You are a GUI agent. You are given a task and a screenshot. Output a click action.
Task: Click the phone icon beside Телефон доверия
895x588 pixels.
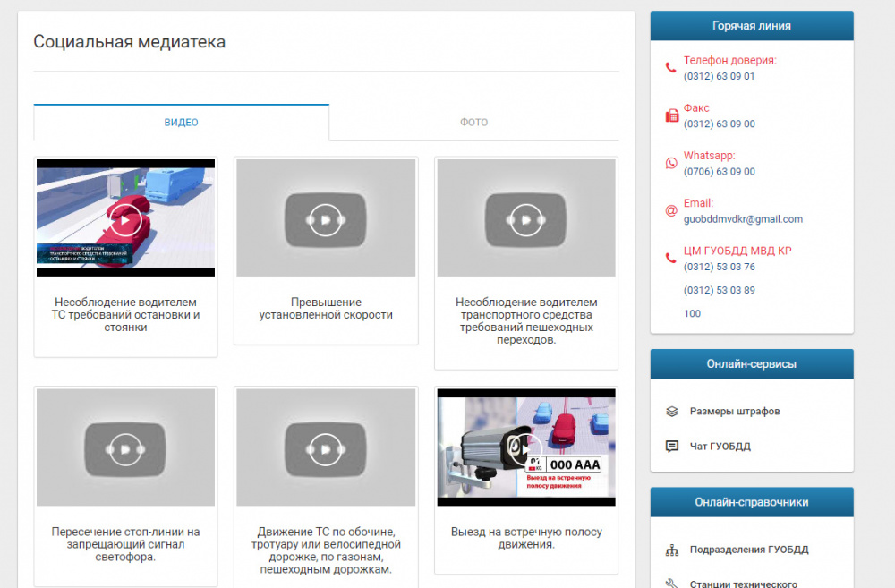click(x=671, y=68)
